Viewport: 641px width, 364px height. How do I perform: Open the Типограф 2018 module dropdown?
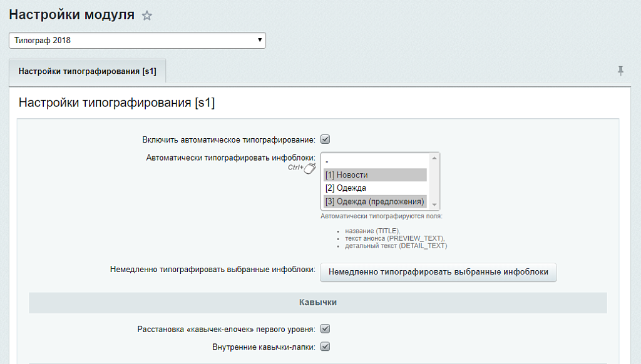coord(137,41)
